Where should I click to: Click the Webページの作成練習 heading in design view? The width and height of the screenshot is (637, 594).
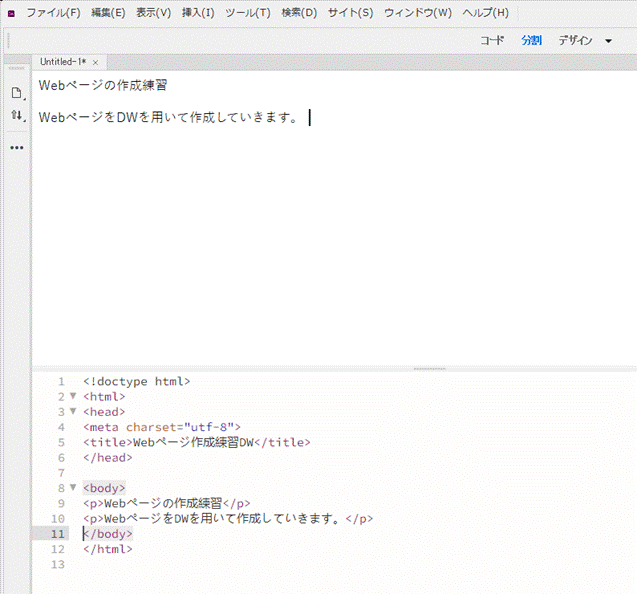click(x=103, y=86)
